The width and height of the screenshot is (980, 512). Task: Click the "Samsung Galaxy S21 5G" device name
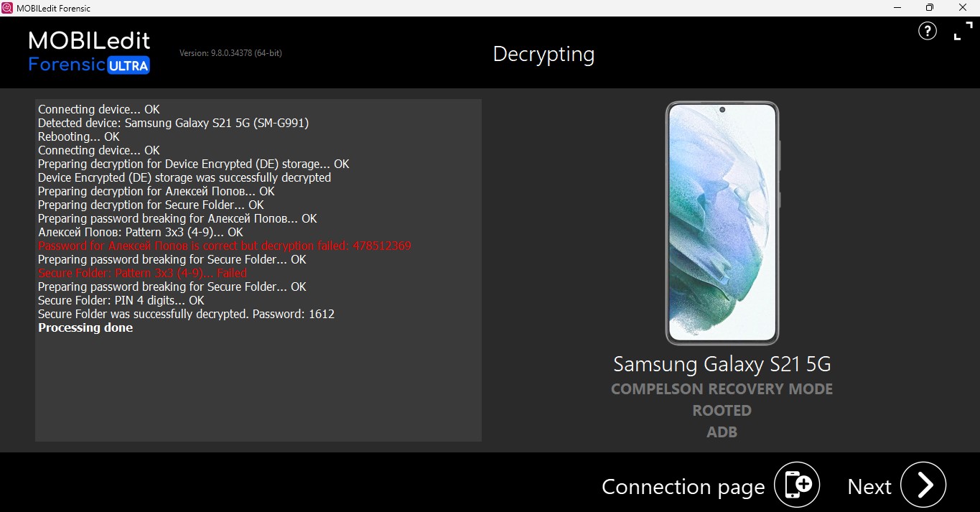point(722,364)
